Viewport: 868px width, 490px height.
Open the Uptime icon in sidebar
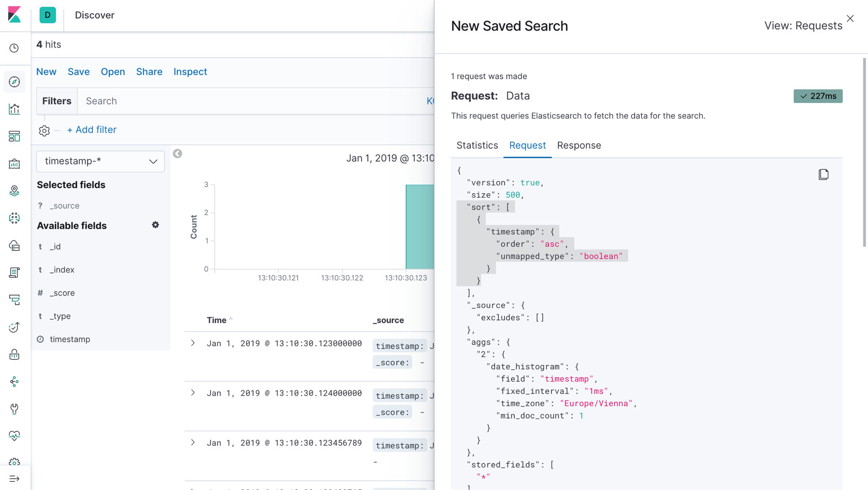(14, 327)
